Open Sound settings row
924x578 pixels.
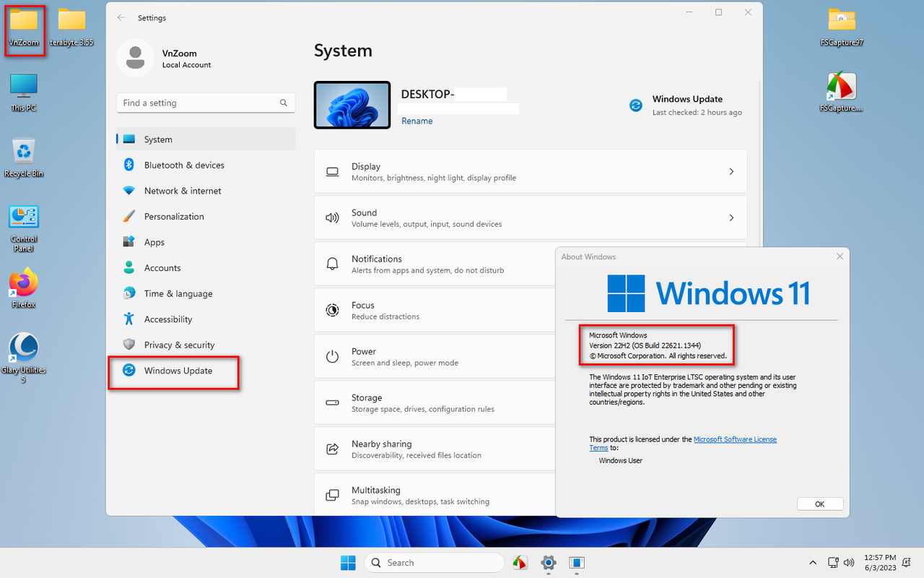(530, 218)
